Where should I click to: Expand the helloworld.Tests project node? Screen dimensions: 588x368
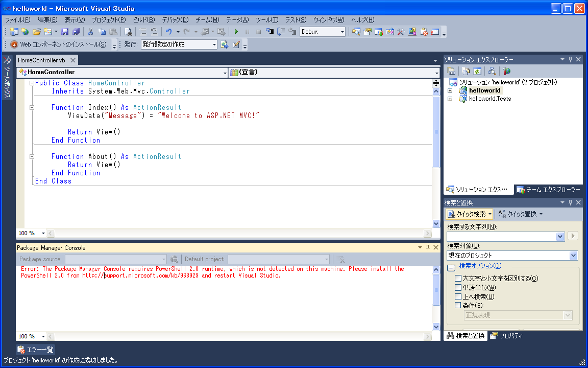pyautogui.click(x=450, y=99)
